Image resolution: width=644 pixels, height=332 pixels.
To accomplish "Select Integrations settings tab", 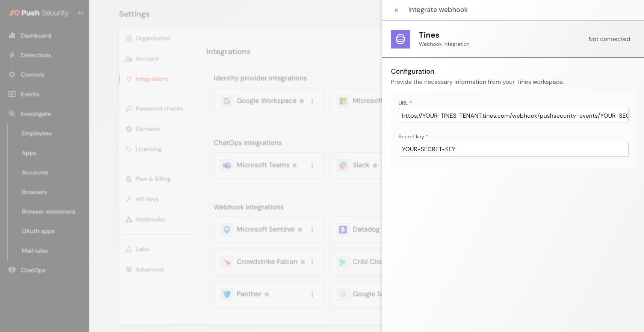I will click(x=152, y=79).
